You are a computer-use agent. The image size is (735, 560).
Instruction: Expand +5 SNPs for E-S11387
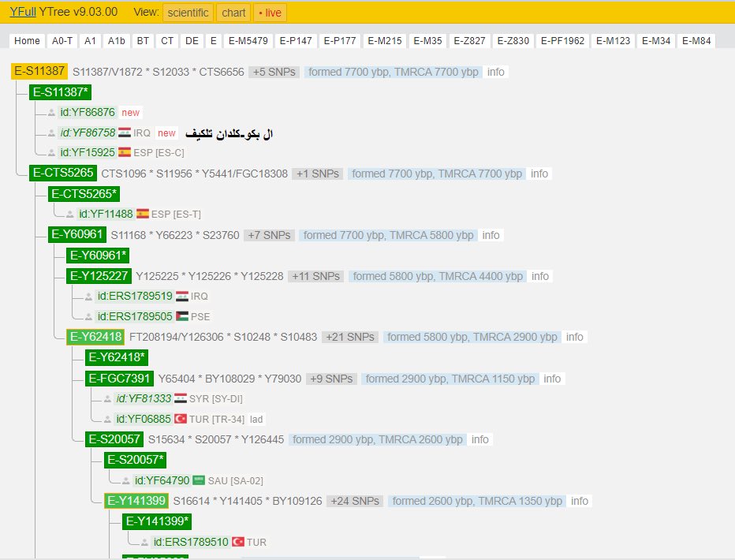click(274, 72)
